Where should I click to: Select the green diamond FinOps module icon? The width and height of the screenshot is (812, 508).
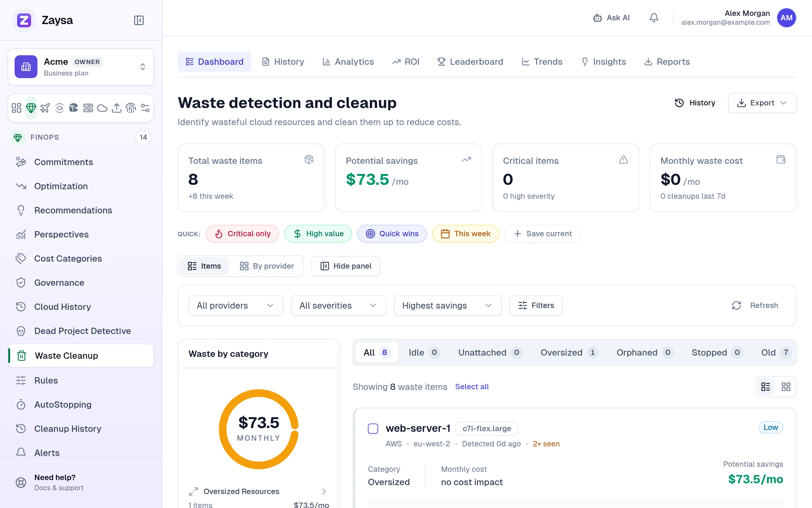click(31, 108)
